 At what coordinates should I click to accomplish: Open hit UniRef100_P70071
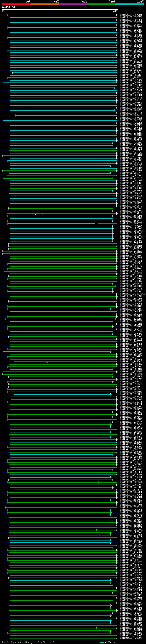(x=131, y=548)
